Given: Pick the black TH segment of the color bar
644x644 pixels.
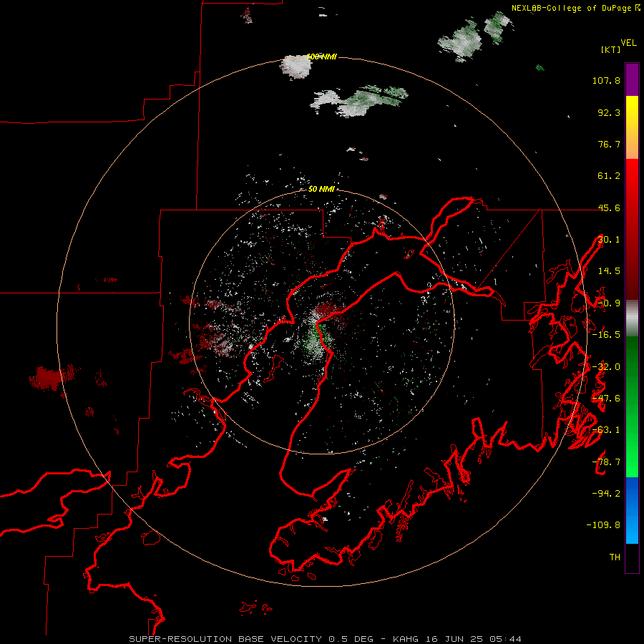Looking at the screenshot, I should 632,557.
